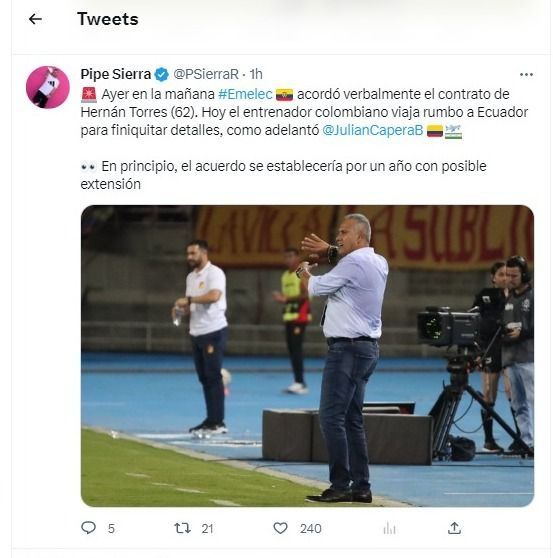This screenshot has width=553, height=558.
Task: Open the coach photo attached to tweet
Action: pos(307,356)
